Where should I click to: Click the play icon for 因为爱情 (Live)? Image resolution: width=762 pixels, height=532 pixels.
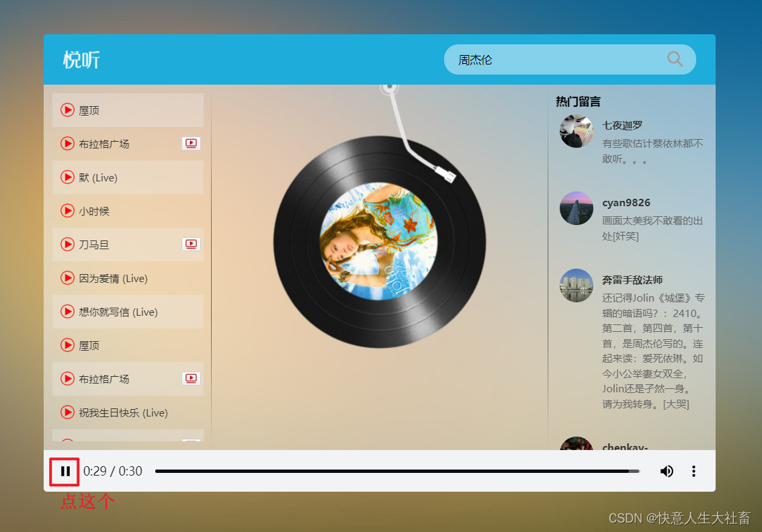tap(67, 277)
